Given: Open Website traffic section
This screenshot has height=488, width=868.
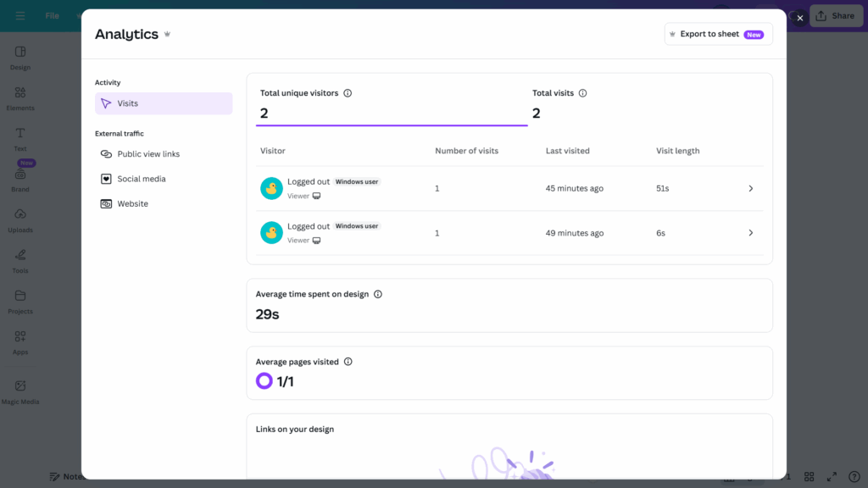Looking at the screenshot, I should click(132, 204).
